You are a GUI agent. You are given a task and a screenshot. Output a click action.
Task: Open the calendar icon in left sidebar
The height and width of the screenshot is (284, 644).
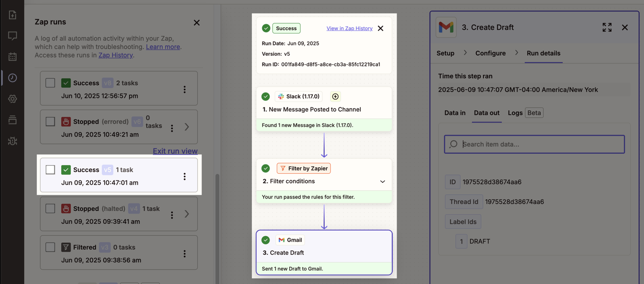pos(12,57)
